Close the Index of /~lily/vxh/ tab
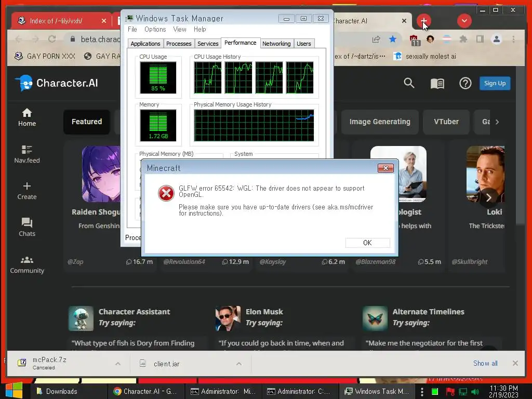 pos(104,21)
